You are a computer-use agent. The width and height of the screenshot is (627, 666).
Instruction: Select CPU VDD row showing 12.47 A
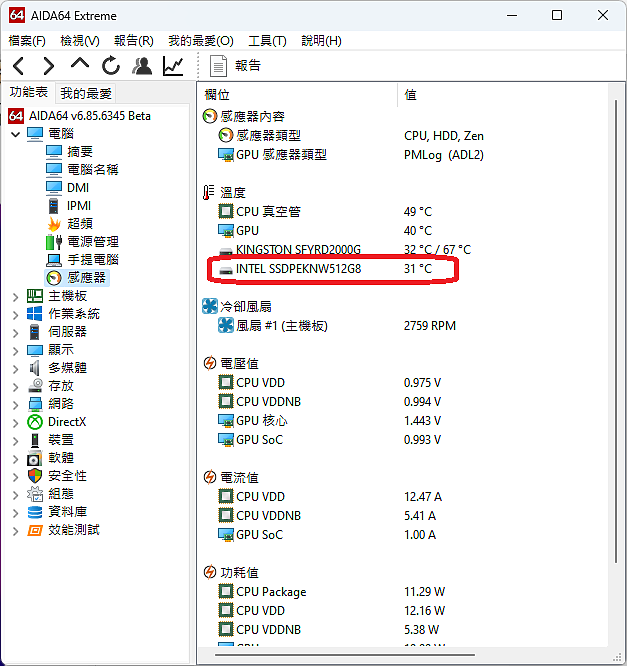[x=330, y=497]
